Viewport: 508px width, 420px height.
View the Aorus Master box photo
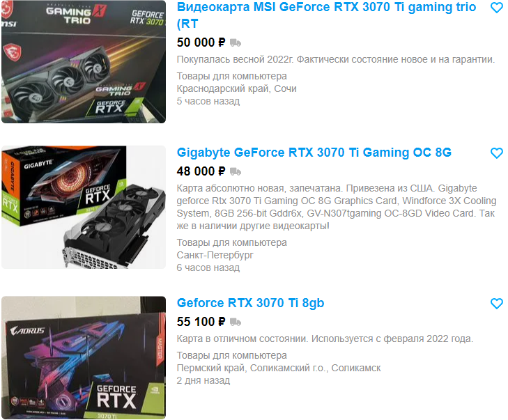point(84,358)
